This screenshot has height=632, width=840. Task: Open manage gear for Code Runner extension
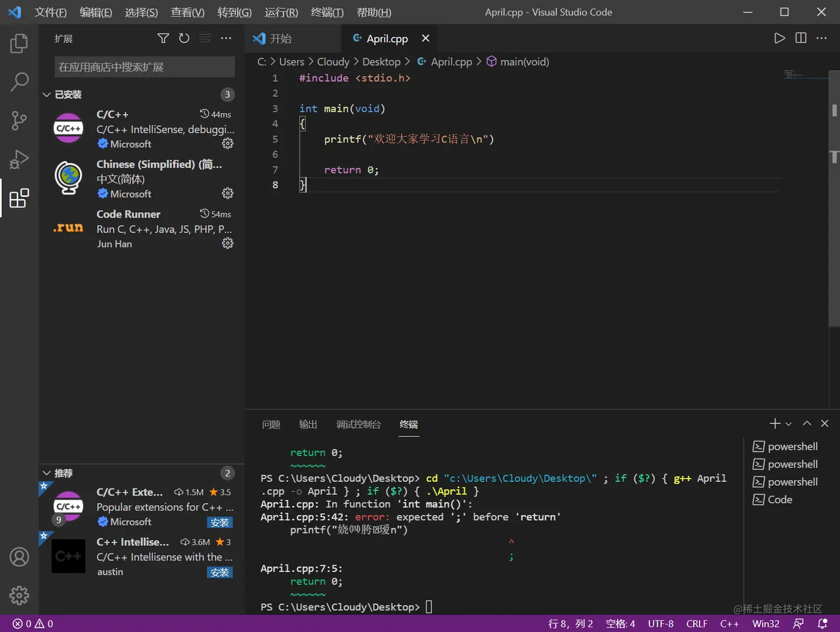click(x=228, y=243)
